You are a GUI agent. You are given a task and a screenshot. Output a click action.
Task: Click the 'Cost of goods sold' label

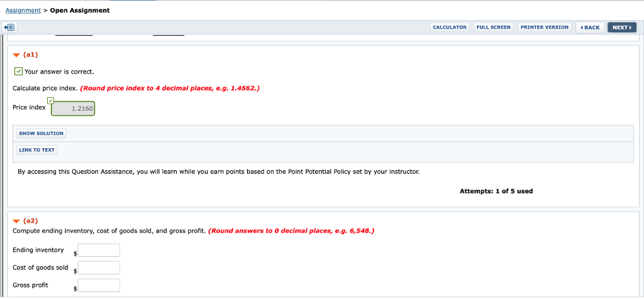coord(41,268)
